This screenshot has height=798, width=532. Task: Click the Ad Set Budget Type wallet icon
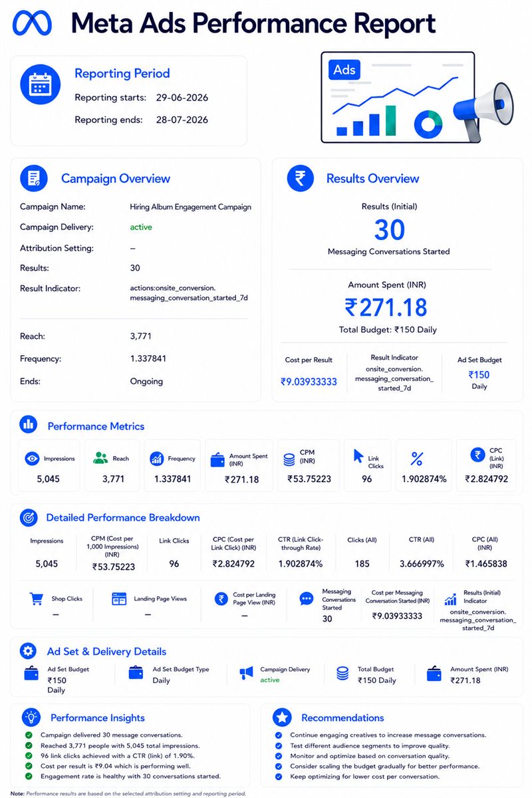136,674
